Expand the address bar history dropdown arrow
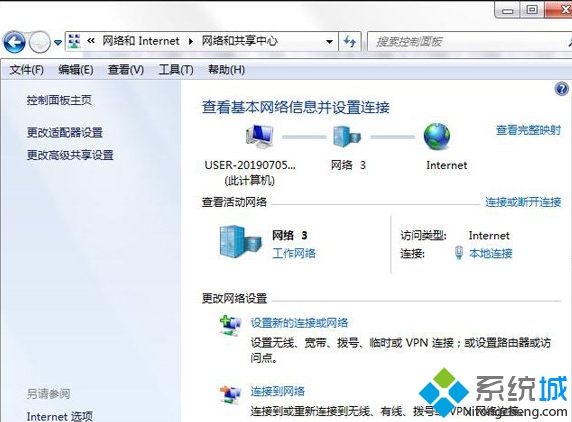 coord(329,42)
